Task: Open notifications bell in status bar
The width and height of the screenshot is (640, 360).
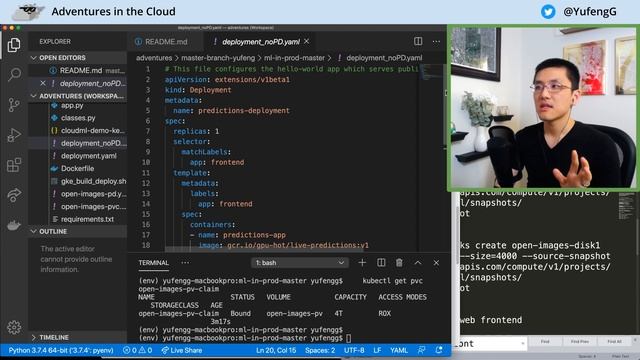Action: click(x=439, y=350)
